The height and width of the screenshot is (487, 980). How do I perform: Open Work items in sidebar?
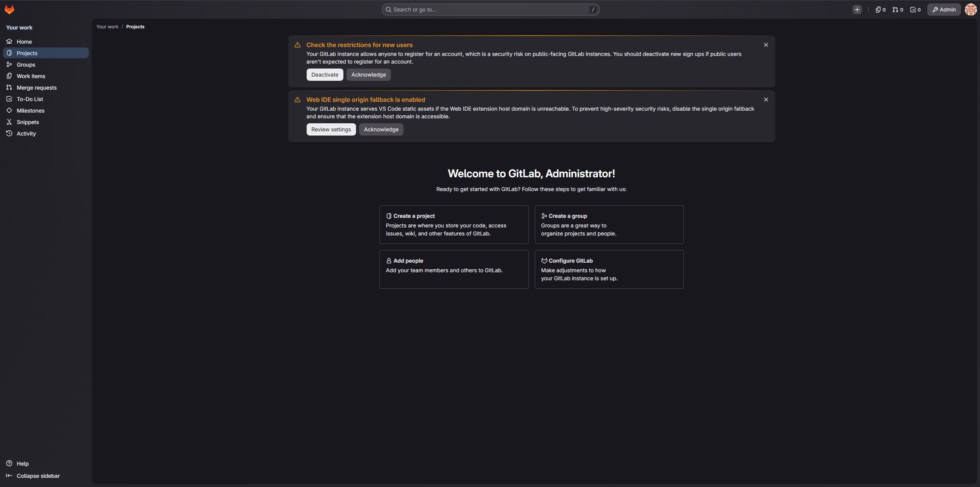[x=46, y=76]
